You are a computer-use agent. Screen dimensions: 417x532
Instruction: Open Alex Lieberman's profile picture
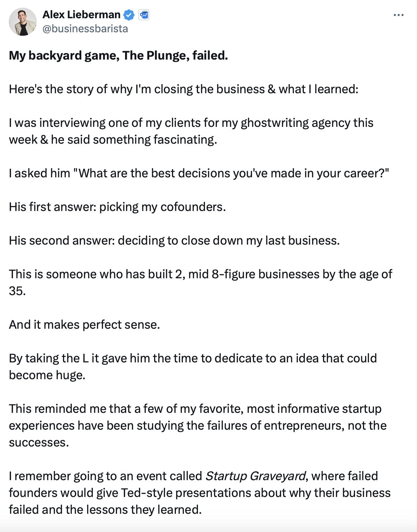click(x=23, y=22)
